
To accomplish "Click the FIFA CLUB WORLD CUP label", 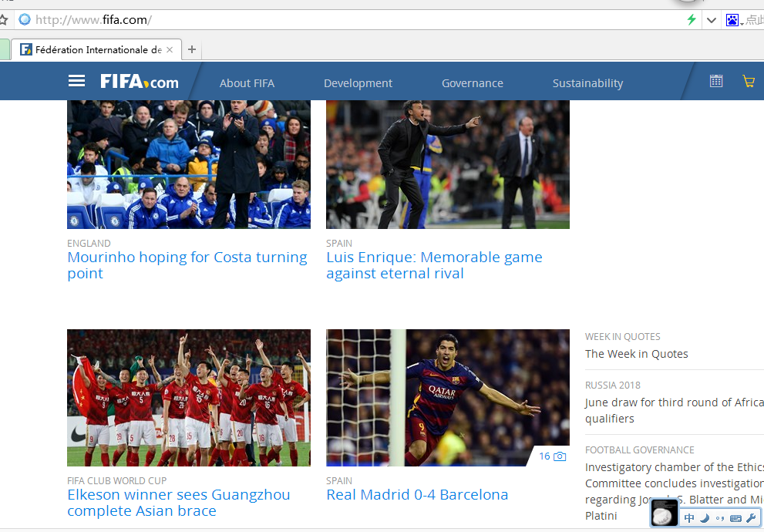I will pyautogui.click(x=117, y=481).
